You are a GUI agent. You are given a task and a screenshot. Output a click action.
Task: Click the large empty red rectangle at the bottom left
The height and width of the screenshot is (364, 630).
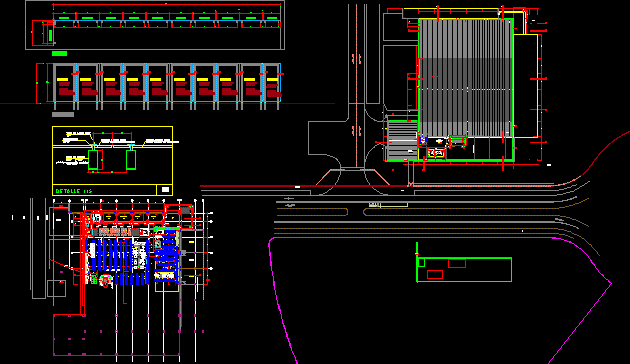coord(117,335)
